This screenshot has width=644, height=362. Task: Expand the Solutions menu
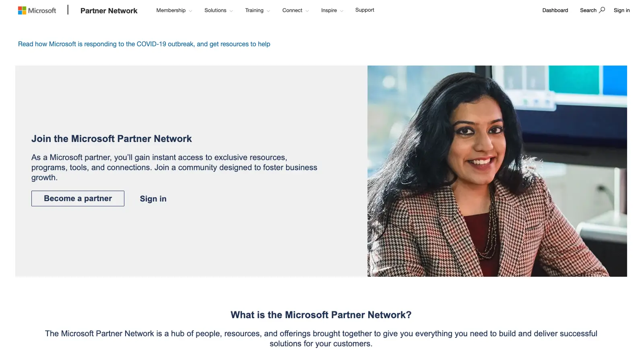click(x=215, y=10)
